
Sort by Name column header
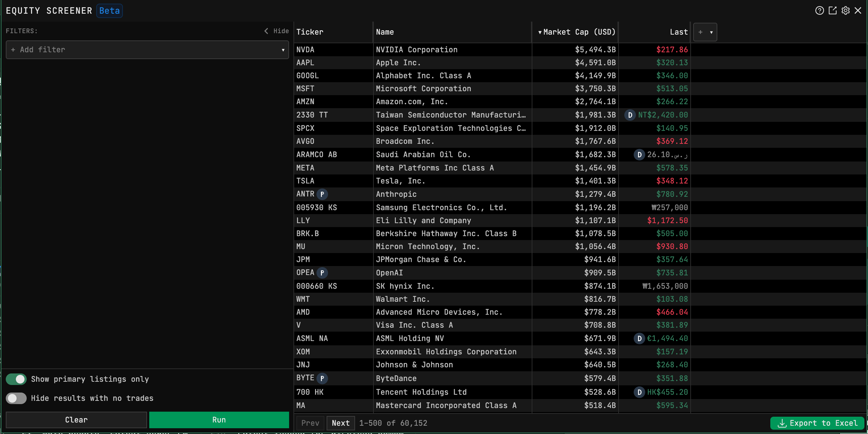452,32
